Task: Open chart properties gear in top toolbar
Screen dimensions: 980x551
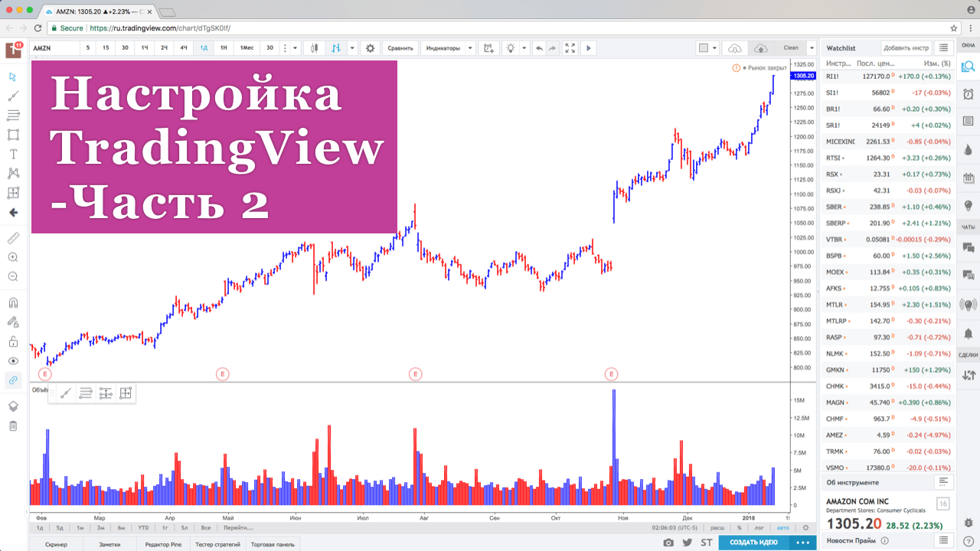Action: point(371,47)
